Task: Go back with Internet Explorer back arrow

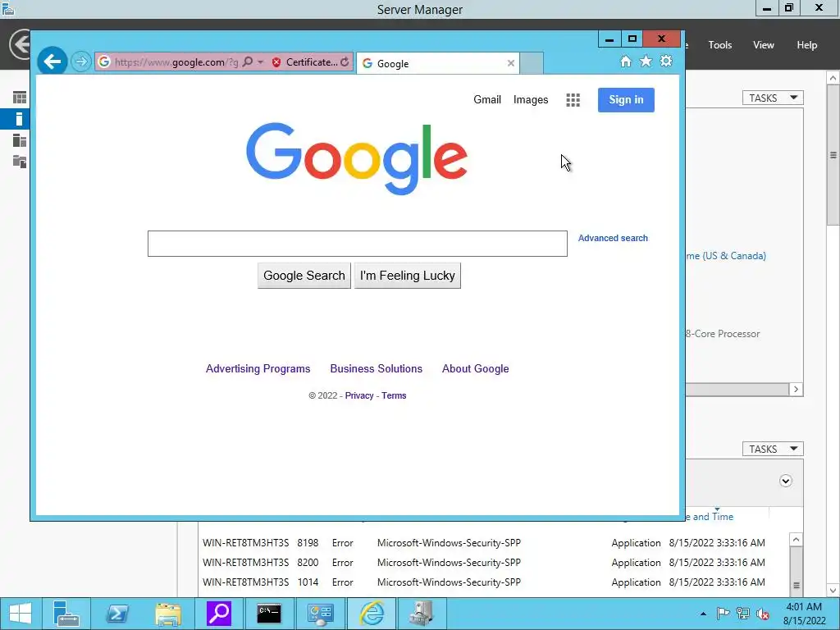Action: point(52,62)
